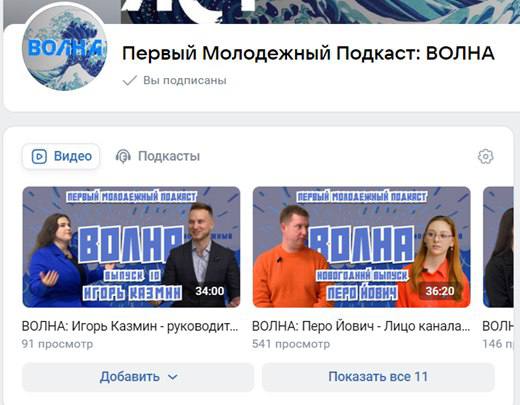
Task: Click the 34:00 duration badge
Action: point(210,291)
